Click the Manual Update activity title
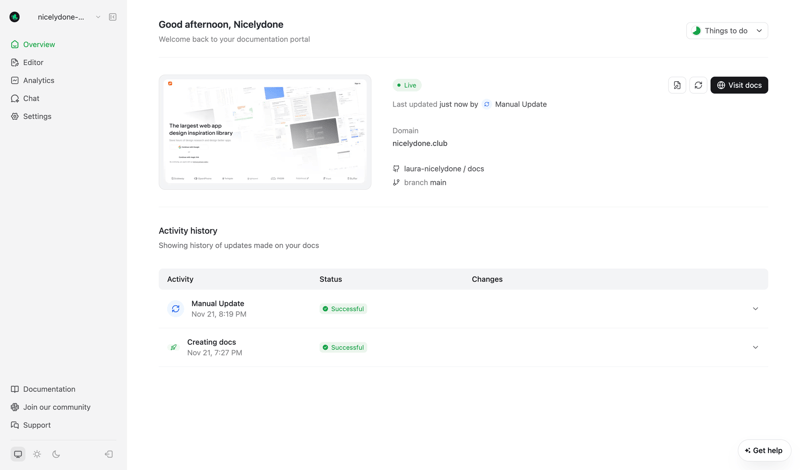 [218, 303]
